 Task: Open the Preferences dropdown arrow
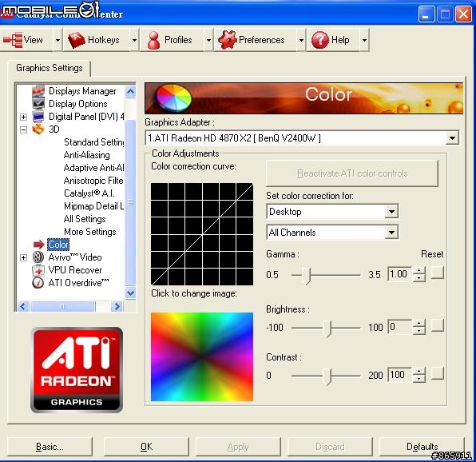301,40
